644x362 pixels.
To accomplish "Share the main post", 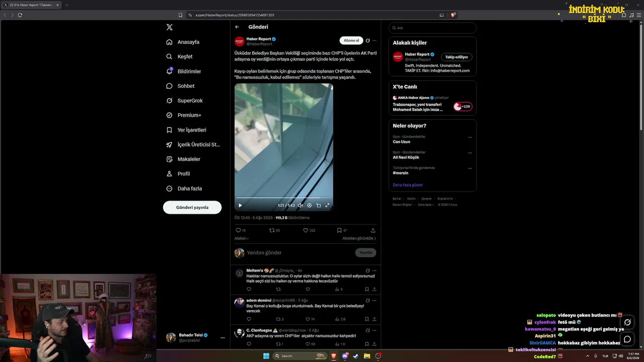I will pyautogui.click(x=373, y=230).
